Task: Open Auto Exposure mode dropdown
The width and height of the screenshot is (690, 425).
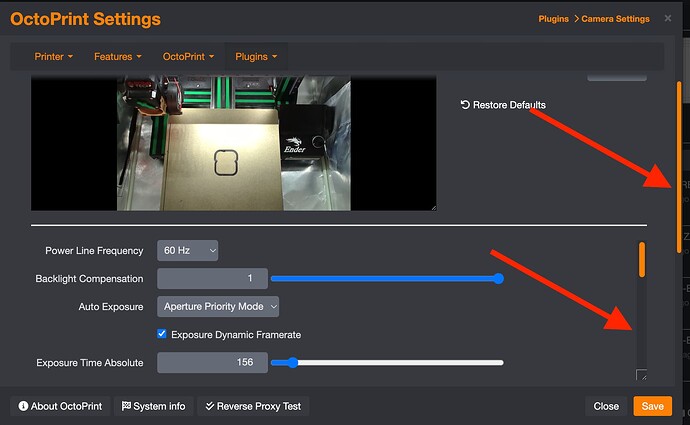Action: coord(218,307)
